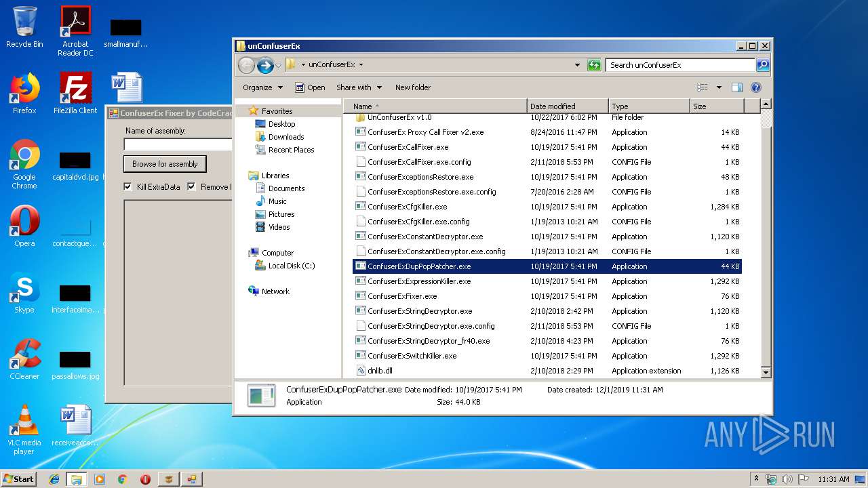This screenshot has width=868, height=488.
Task: Expand the view options dropdown arrow
Action: click(x=719, y=87)
